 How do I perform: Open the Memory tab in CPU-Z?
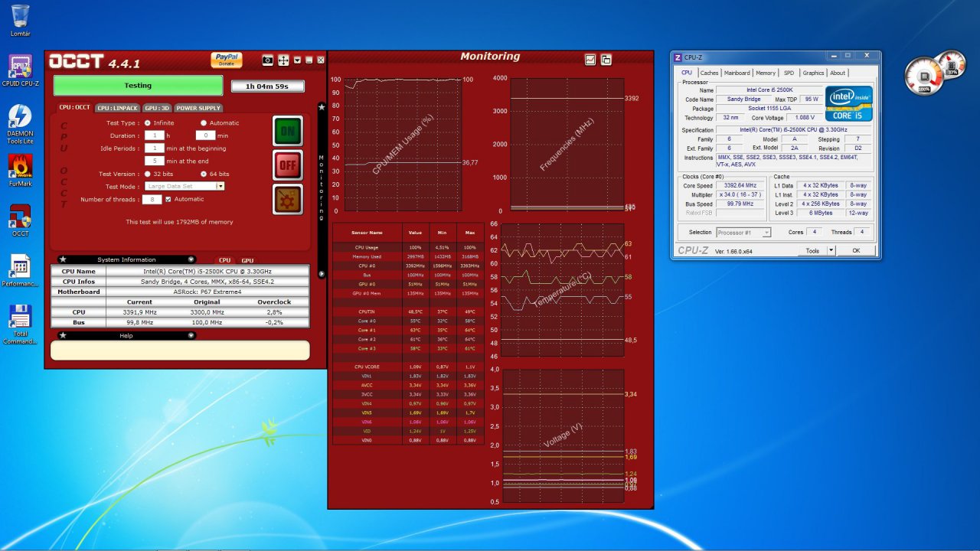[x=766, y=73]
